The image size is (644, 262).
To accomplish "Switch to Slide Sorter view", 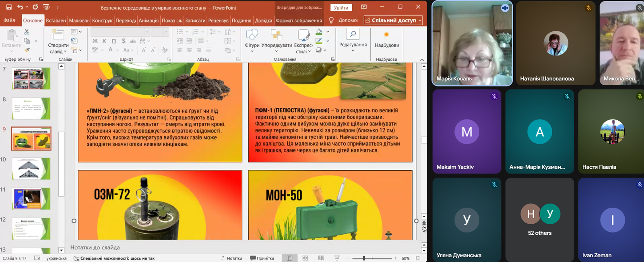I will [x=305, y=258].
